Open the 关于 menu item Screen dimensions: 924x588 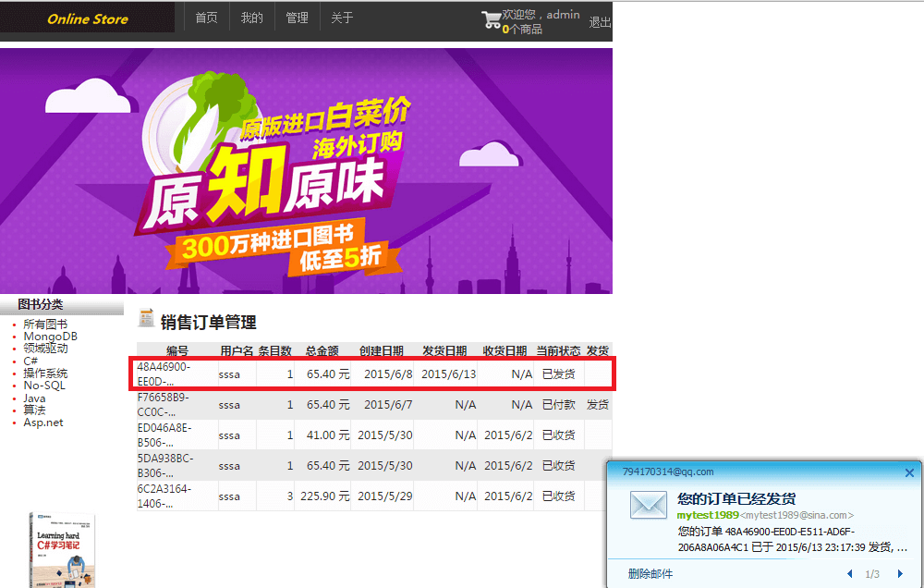click(x=342, y=18)
